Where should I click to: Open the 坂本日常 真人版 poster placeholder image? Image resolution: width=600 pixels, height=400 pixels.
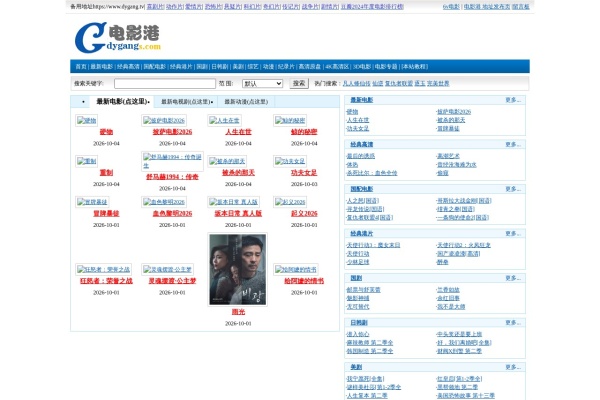[x=233, y=201]
